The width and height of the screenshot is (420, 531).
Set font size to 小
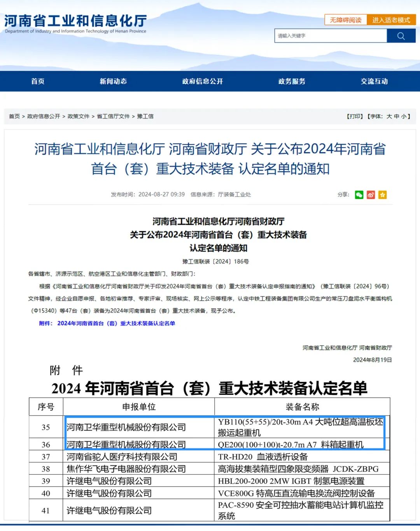404,116
